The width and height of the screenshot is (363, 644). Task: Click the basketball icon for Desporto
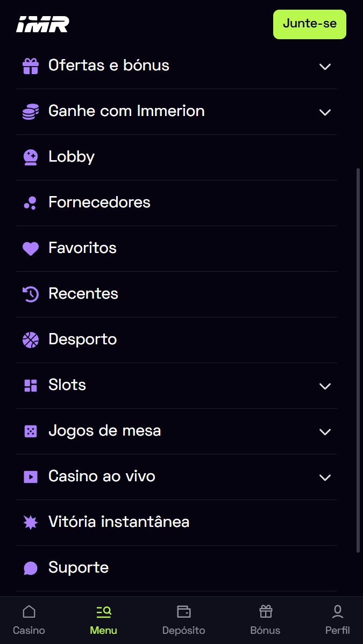click(x=31, y=339)
